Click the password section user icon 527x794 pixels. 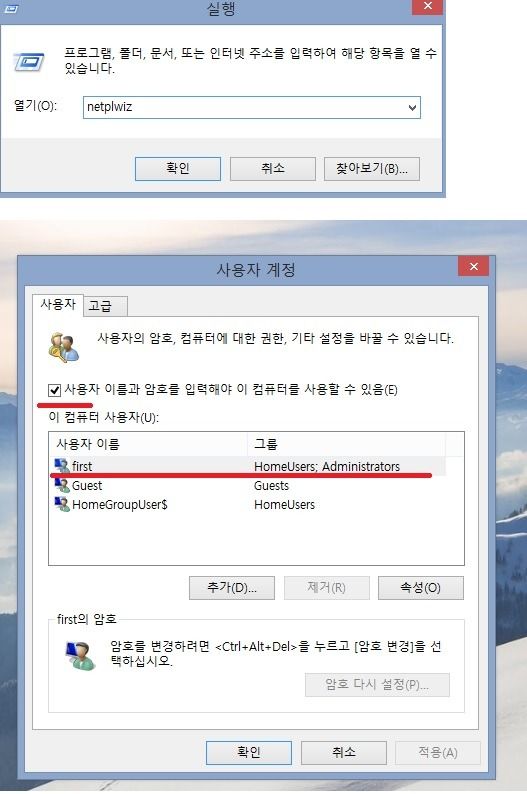click(80, 655)
